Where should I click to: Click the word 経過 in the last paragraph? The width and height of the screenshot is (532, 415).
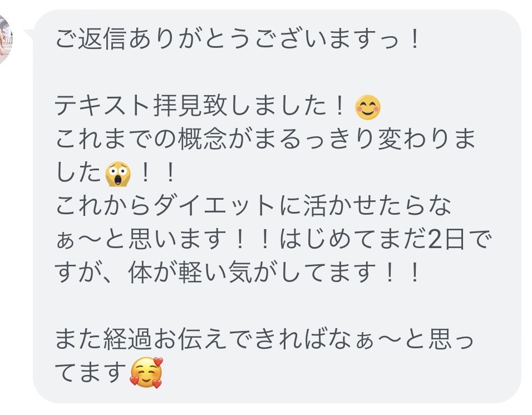(128, 339)
